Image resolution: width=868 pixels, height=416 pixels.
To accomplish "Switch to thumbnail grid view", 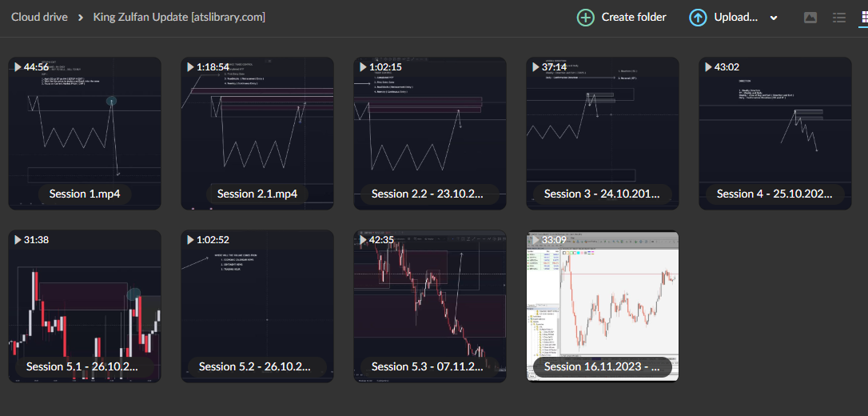I will click(863, 18).
